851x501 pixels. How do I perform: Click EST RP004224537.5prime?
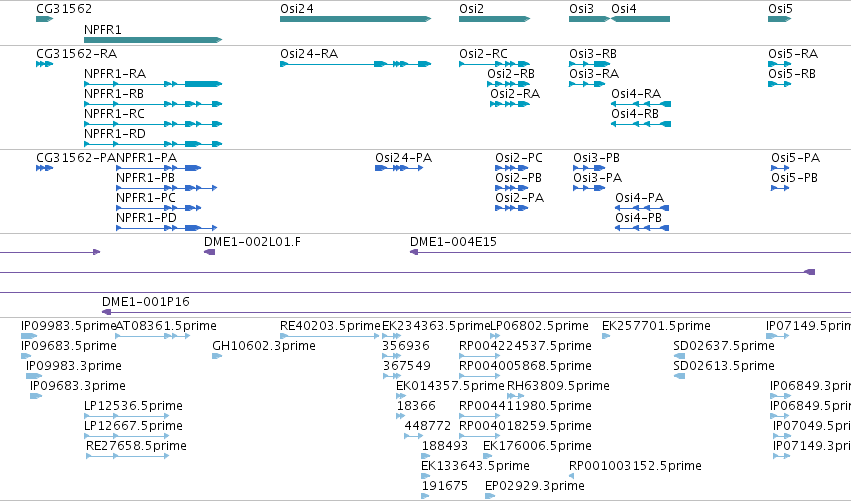(x=479, y=356)
